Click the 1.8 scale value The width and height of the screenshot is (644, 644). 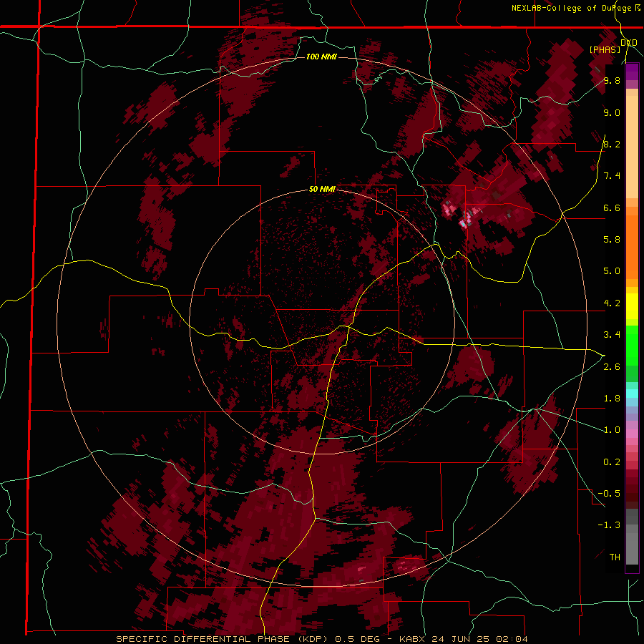pyautogui.click(x=612, y=399)
